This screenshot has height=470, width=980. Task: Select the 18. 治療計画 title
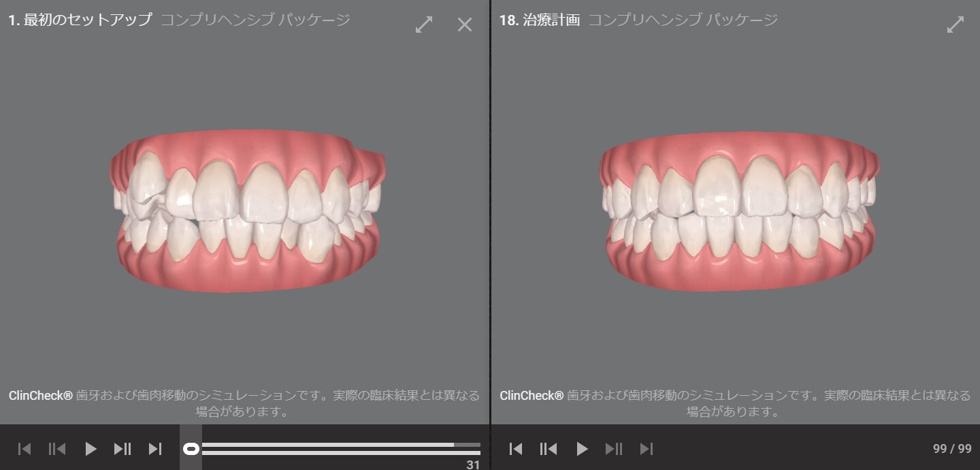540,20
